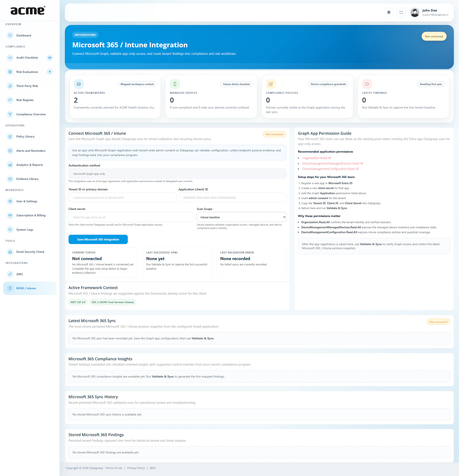Click the Risk Register flag icon
Image resolution: width=459 pixels, height=476 pixels.
[10, 100]
